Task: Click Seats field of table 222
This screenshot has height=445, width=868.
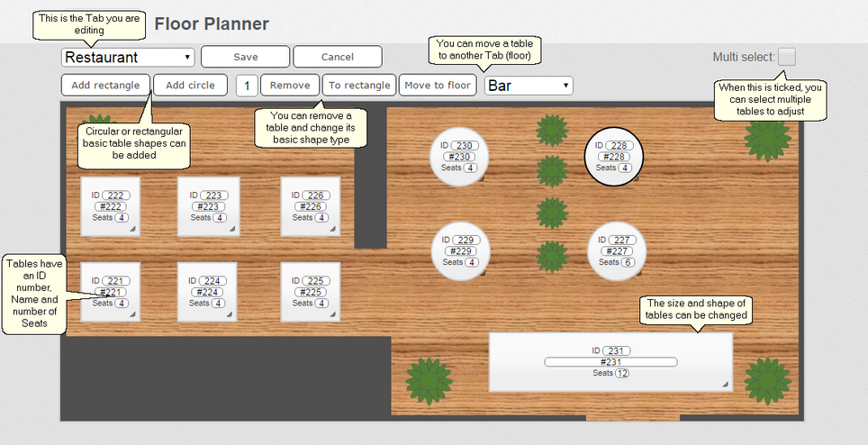Action: [x=122, y=217]
